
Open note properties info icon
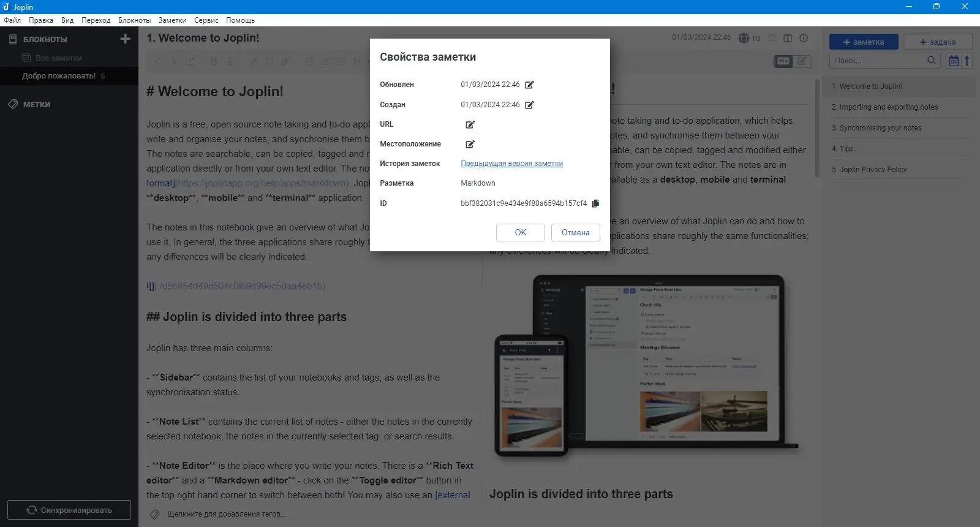point(804,38)
